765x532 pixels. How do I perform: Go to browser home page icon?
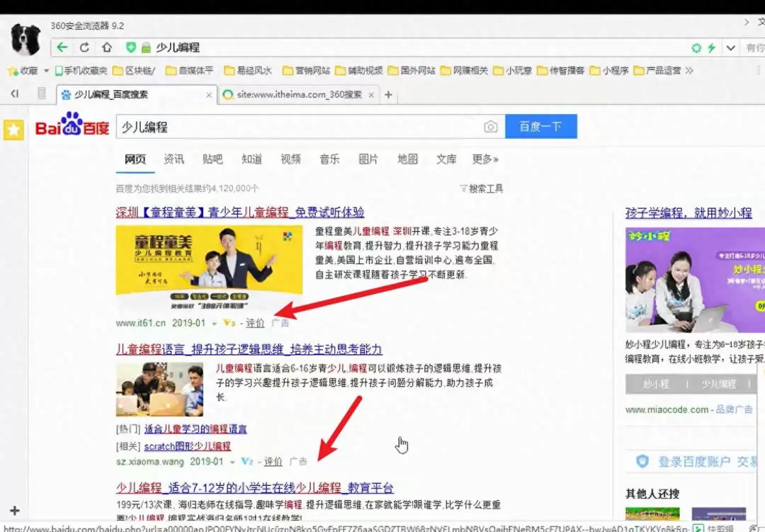pyautogui.click(x=107, y=47)
